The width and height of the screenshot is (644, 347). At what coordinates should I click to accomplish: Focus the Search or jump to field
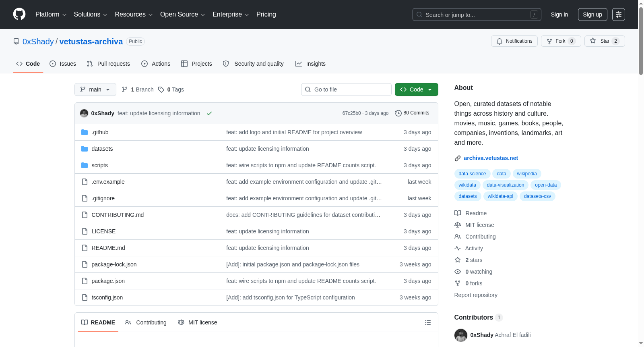(x=477, y=15)
